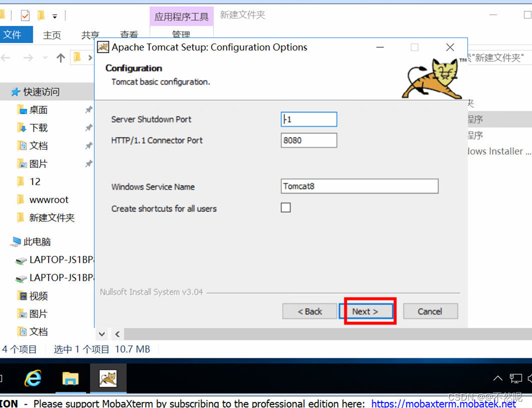Select the Tomcat installer taskbar icon

108,378
